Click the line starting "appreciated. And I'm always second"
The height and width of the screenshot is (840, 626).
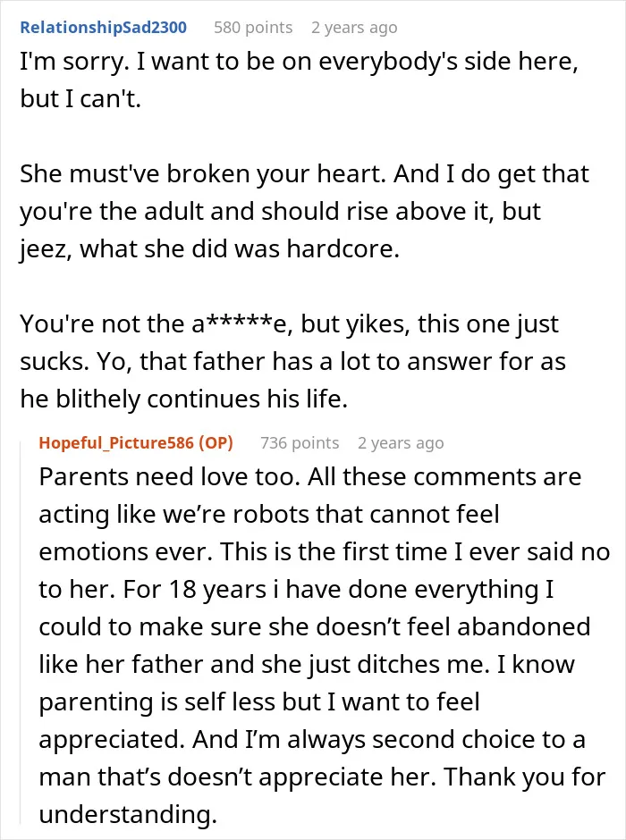pyautogui.click(x=312, y=739)
